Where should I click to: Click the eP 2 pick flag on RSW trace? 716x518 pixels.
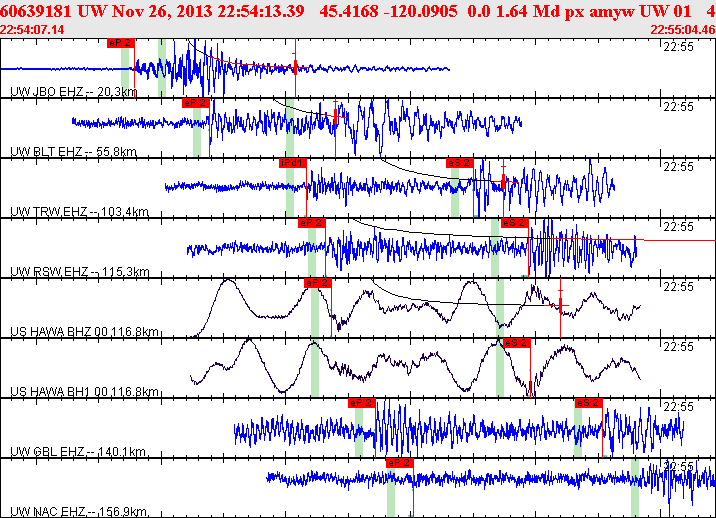[311, 223]
